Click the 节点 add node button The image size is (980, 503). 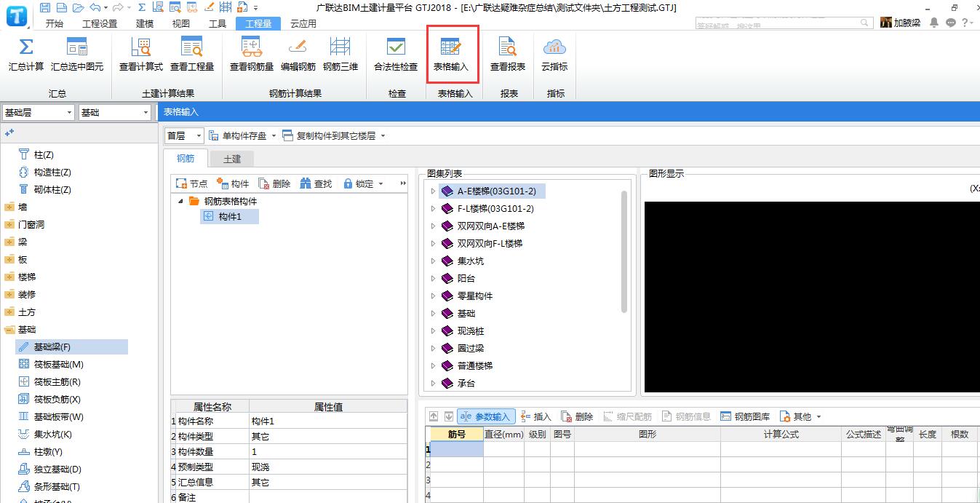[192, 183]
